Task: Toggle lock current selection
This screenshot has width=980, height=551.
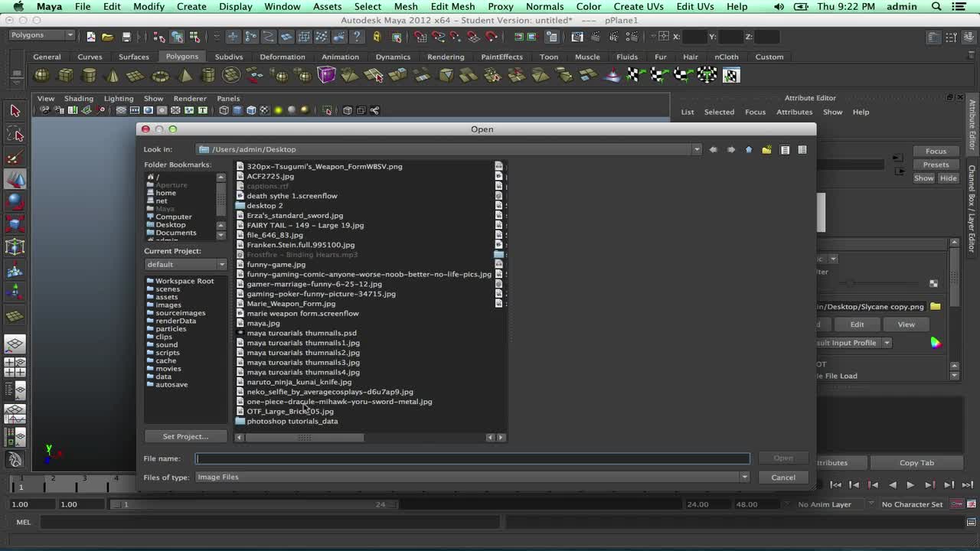Action: click(x=377, y=37)
